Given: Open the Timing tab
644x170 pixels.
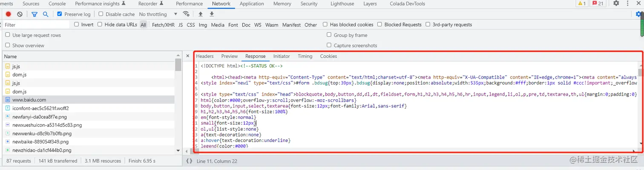Looking at the screenshot, I should 305,56.
